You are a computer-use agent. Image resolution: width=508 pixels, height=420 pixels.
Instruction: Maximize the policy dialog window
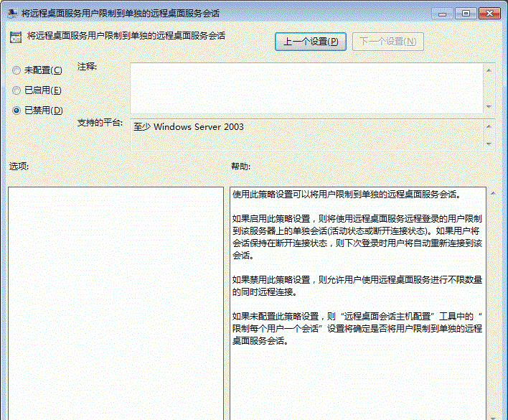(466, 14)
